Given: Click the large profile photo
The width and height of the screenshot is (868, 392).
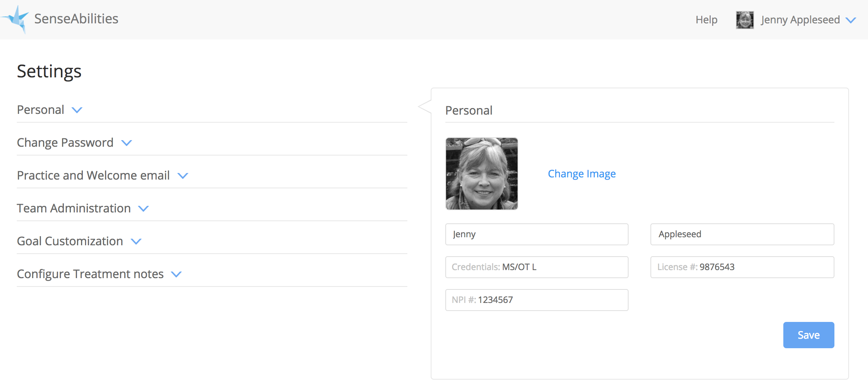Looking at the screenshot, I should coord(481,174).
